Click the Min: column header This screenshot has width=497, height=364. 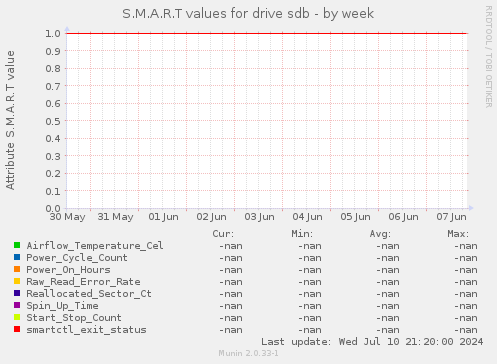tap(302, 234)
